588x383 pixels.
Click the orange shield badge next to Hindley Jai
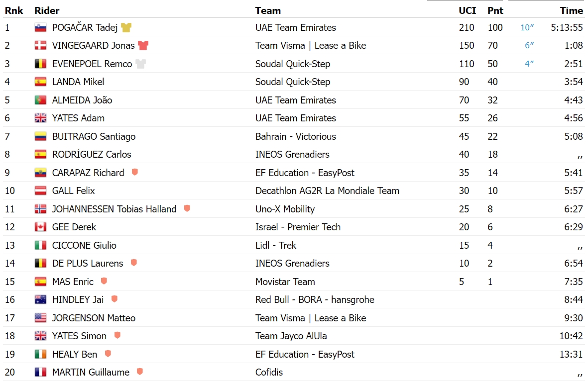(x=115, y=299)
